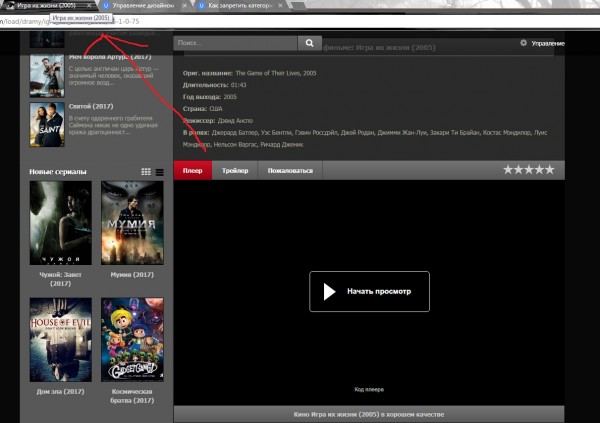This screenshot has height=423, width=600.
Task: Open the House of Evil poster thumbnail
Action: 60,340
